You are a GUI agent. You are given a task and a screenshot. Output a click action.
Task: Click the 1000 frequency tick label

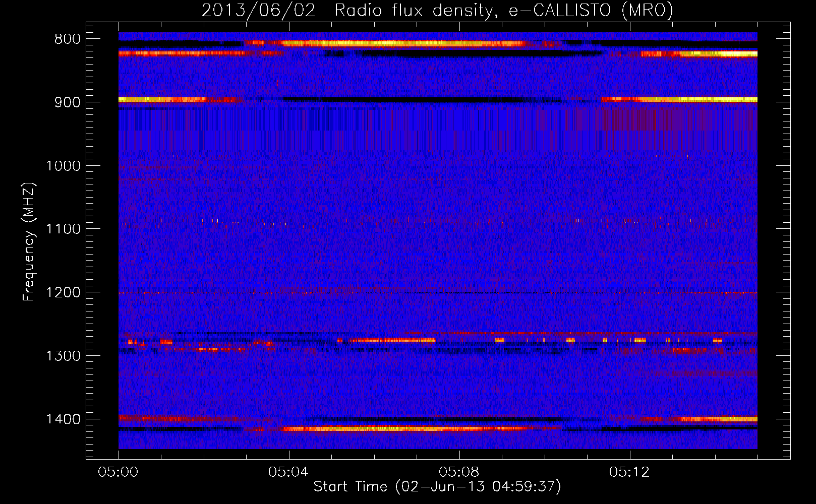click(x=63, y=166)
